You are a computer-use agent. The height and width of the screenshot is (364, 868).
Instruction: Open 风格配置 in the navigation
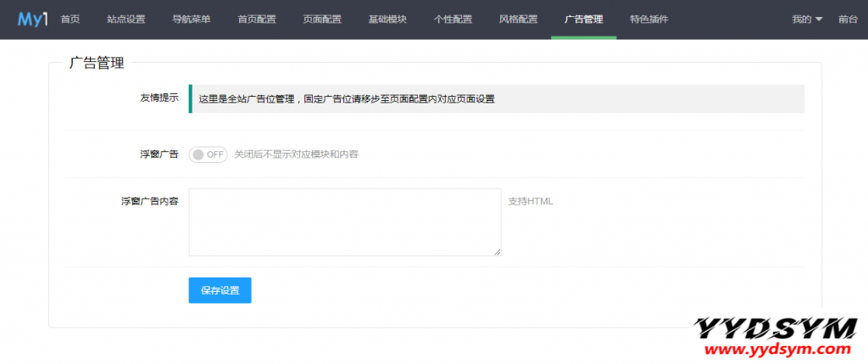[518, 20]
